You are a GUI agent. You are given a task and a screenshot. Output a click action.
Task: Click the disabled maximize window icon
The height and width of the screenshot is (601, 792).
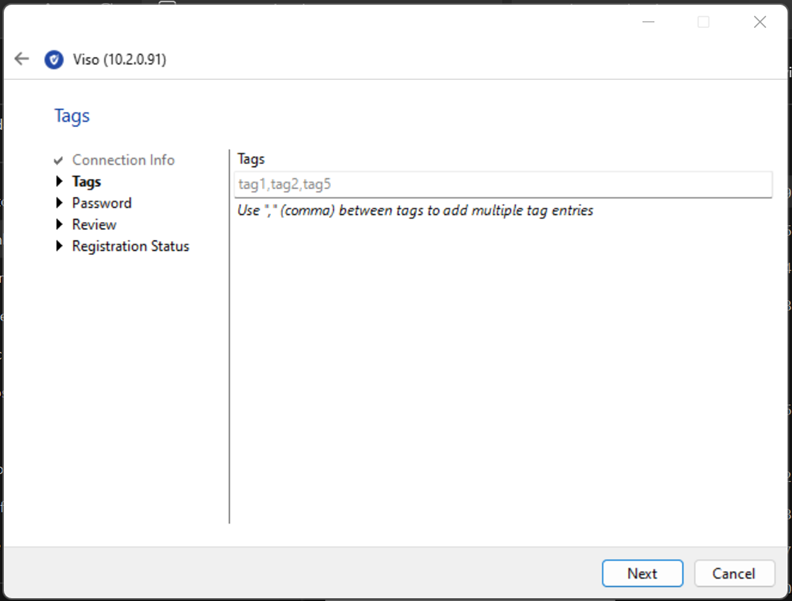tap(703, 22)
